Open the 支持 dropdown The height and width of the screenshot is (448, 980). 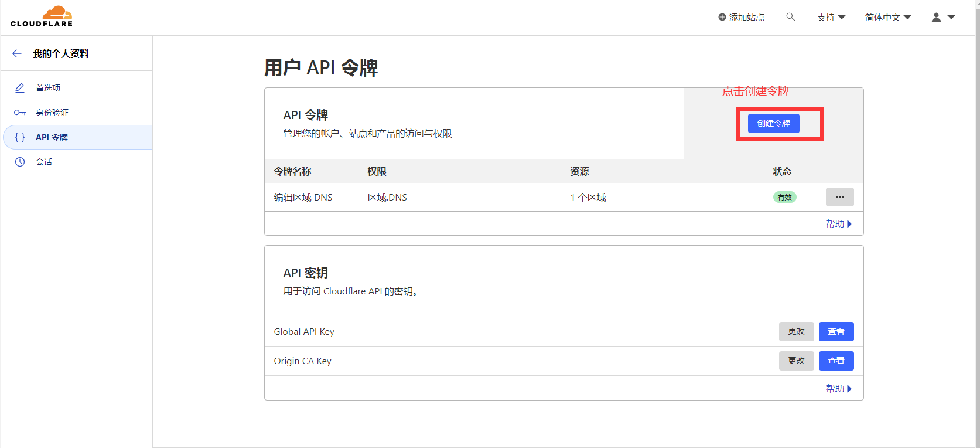[831, 17]
